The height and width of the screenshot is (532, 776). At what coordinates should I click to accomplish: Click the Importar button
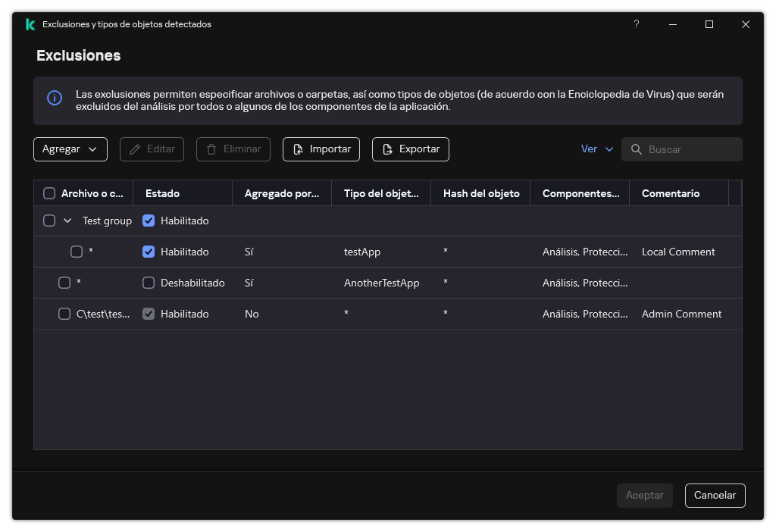(x=321, y=149)
